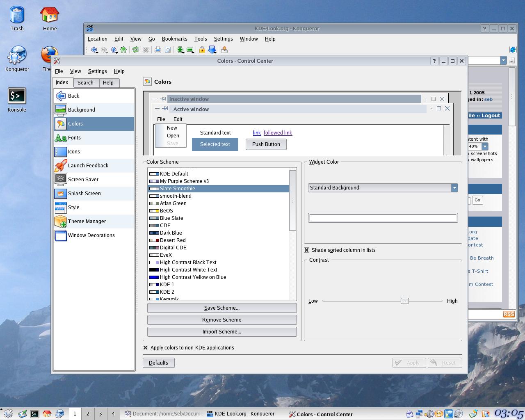The height and width of the screenshot is (420, 525).
Task: Select KDE Default color scheme
Action: pos(218,174)
